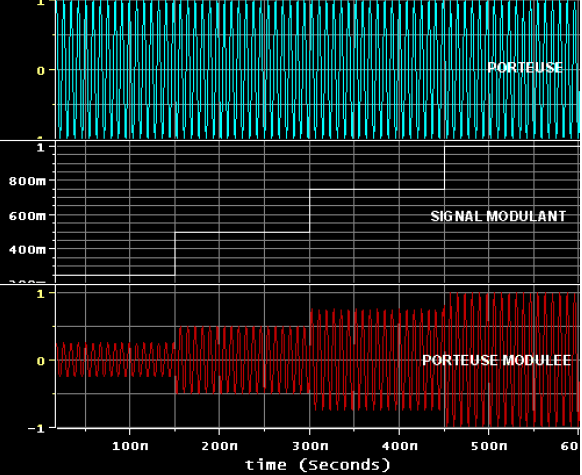The height and width of the screenshot is (475, 582).
Task: Click the modulating signal step at 300n
Action: (x=310, y=211)
